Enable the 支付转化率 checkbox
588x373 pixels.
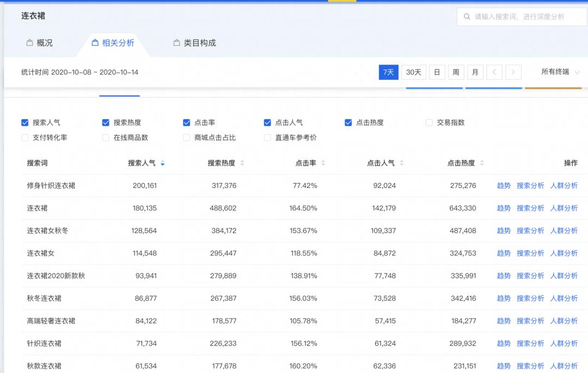click(x=25, y=137)
